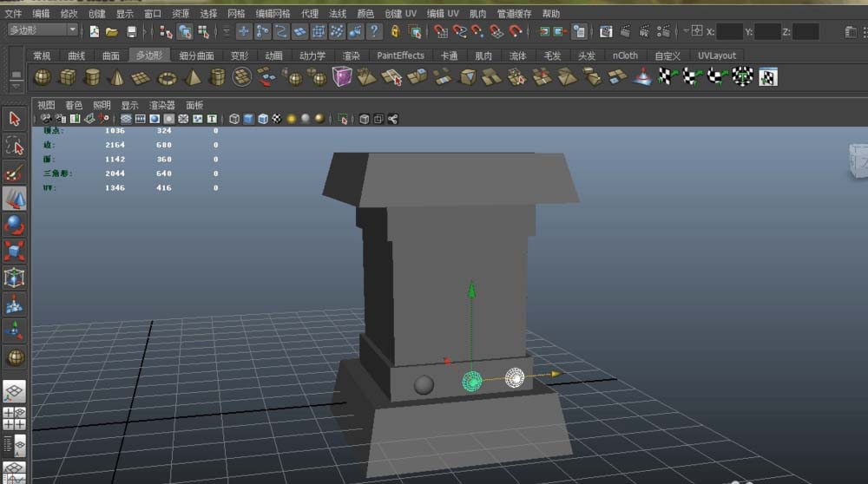The width and height of the screenshot is (868, 484).
Task: Toggle wireframe shading in viewport toolbar
Action: pos(234,119)
